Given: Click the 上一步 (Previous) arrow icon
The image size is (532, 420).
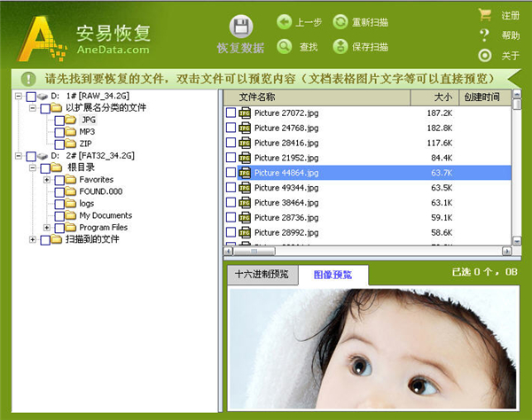Looking at the screenshot, I should 285,22.
